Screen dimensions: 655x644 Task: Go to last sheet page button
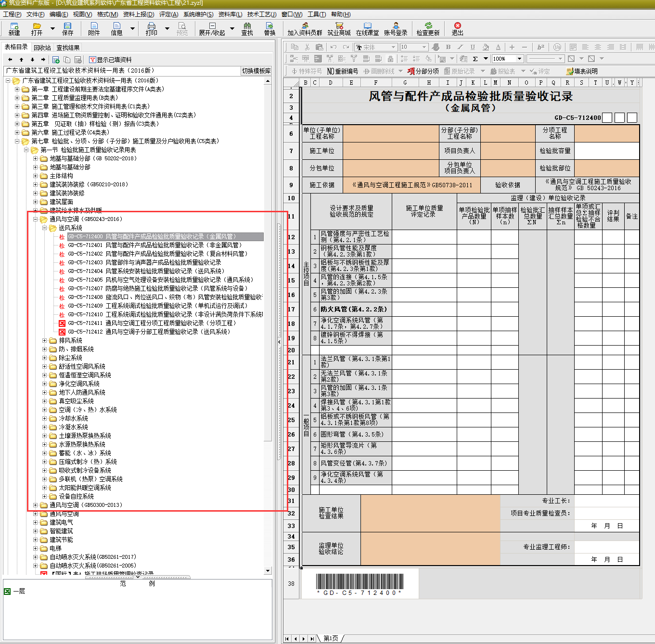pos(312,639)
